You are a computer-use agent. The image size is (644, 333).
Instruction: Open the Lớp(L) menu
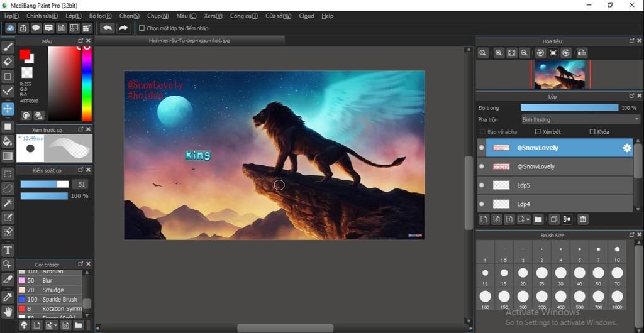(x=74, y=16)
